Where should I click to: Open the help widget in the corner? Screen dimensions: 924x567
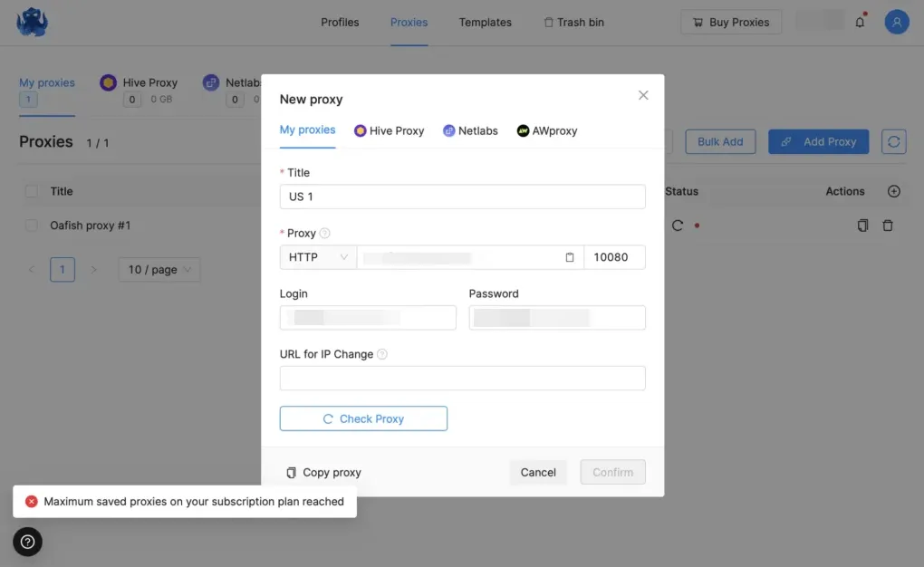27,540
